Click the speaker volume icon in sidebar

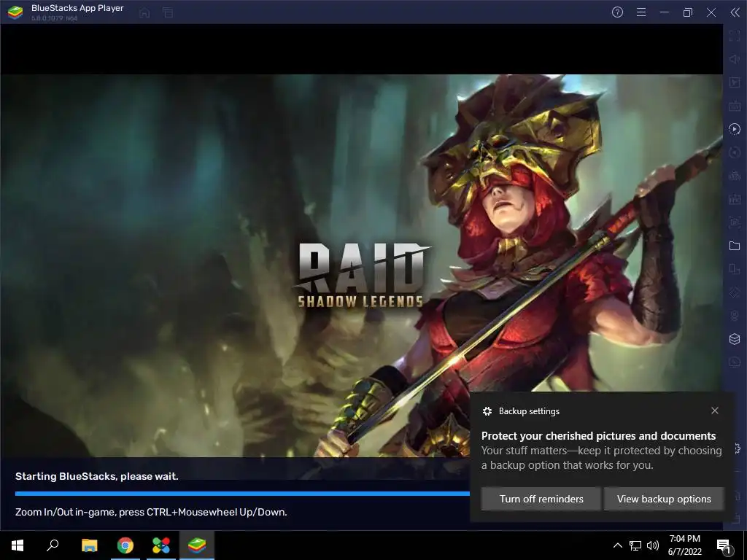pos(735,59)
